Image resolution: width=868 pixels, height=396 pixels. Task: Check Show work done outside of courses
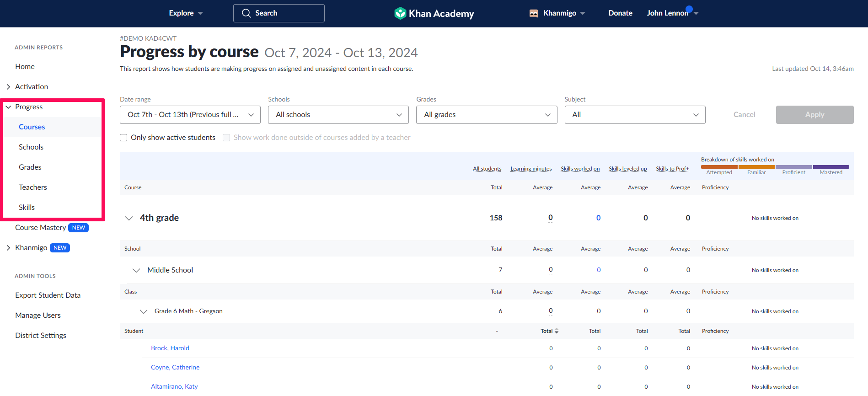(x=226, y=138)
